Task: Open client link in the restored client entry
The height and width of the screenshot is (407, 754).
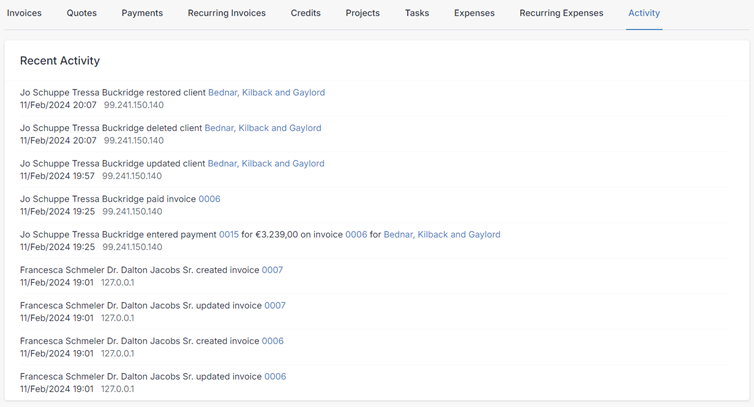Action: 266,93
